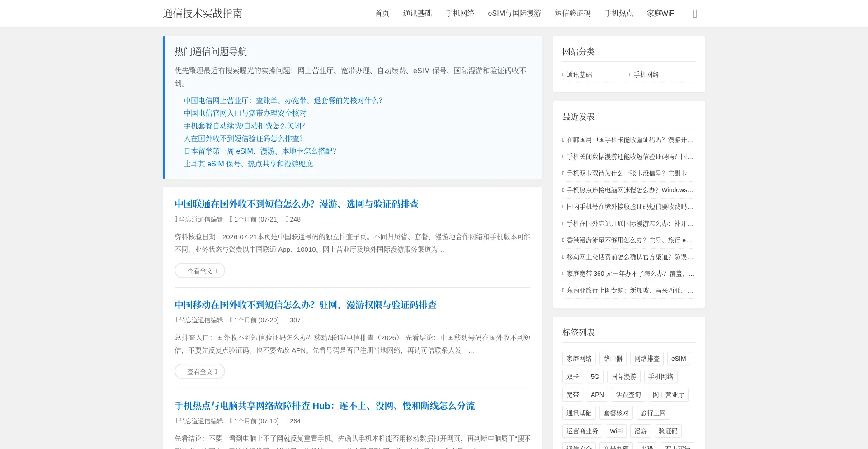Select the WiFi tag
Screen dimensions: 868x449
tap(616, 431)
